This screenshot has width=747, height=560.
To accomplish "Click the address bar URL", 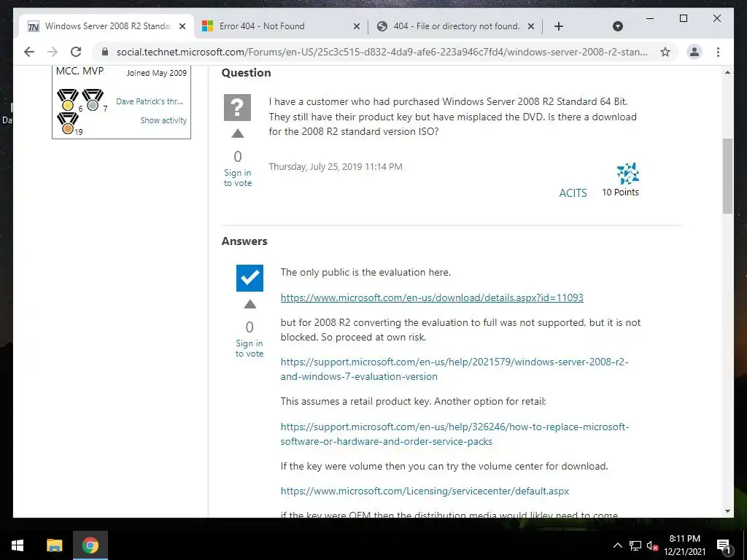I will point(382,52).
